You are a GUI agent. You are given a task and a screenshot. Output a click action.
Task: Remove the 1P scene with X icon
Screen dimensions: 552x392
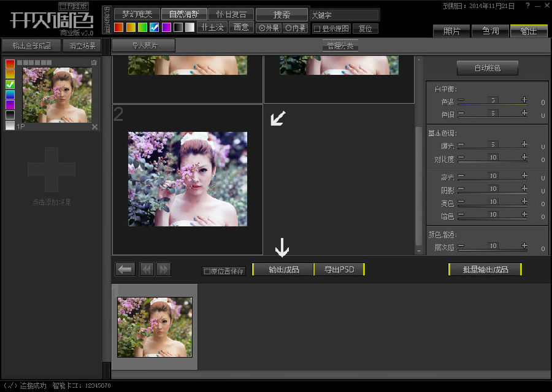point(94,127)
